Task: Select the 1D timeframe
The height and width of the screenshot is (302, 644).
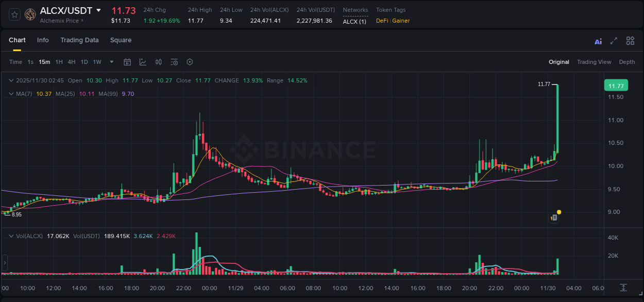Action: tap(84, 62)
